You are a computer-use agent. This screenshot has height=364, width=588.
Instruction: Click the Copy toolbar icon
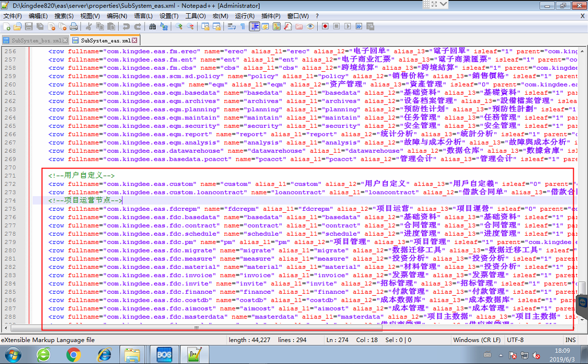click(x=100, y=26)
